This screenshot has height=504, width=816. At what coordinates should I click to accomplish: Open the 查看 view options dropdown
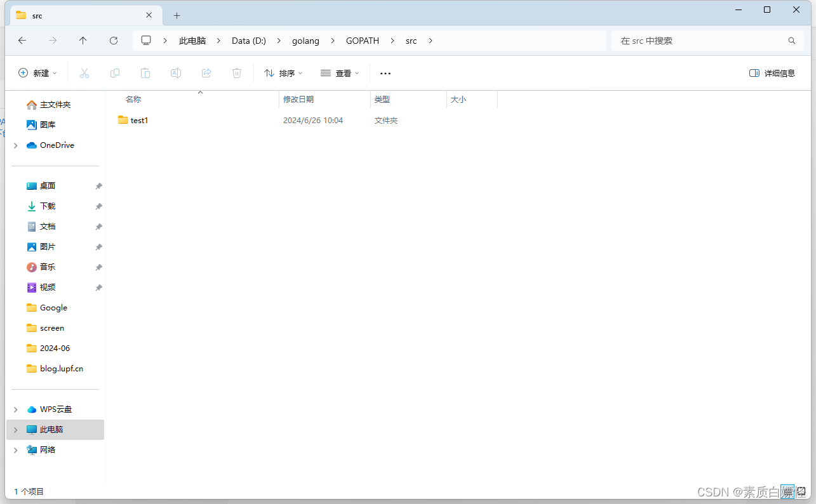[x=340, y=73]
